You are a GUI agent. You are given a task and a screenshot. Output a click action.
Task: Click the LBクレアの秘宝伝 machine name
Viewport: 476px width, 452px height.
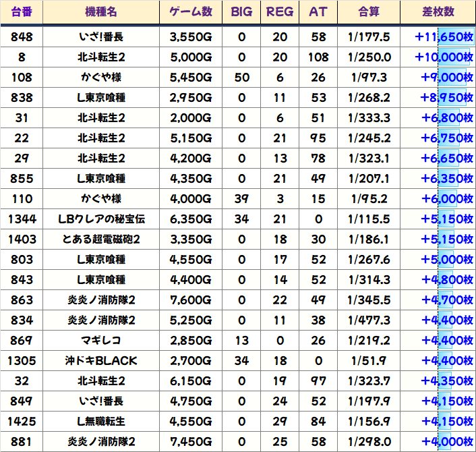(101, 219)
